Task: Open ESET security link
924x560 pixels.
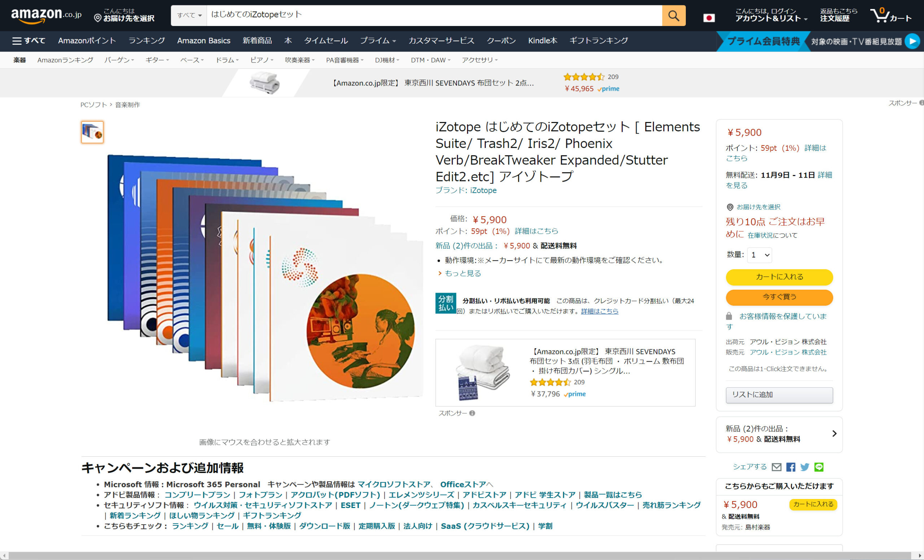Action: pos(350,505)
